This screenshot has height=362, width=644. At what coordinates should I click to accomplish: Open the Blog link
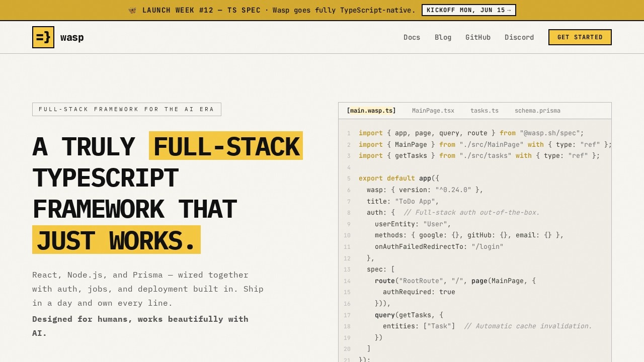443,37
